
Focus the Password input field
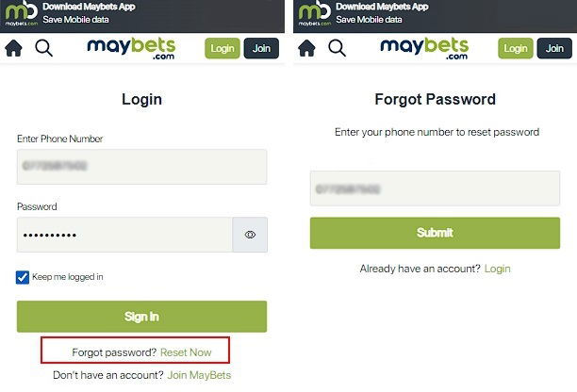tap(124, 235)
